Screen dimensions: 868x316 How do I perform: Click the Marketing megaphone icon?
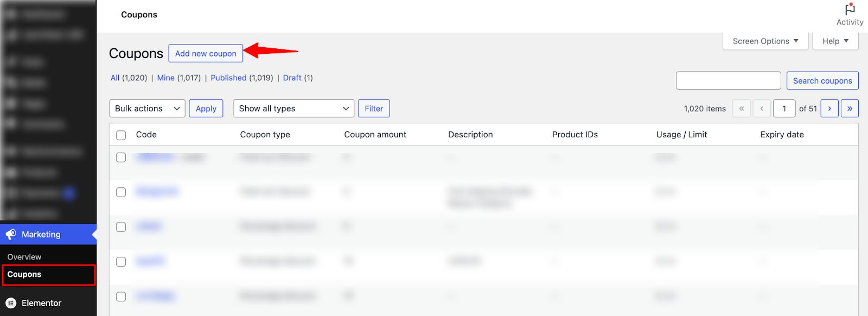pyautogui.click(x=11, y=234)
